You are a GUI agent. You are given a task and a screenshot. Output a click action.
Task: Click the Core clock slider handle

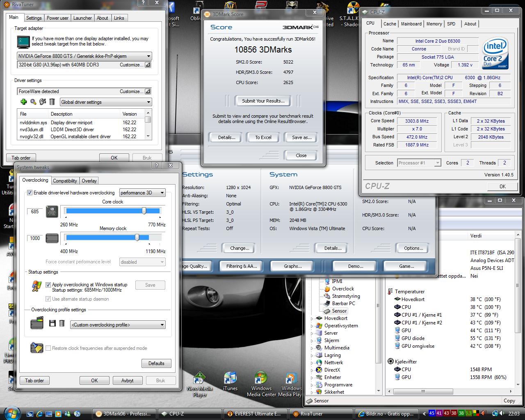[x=144, y=211]
